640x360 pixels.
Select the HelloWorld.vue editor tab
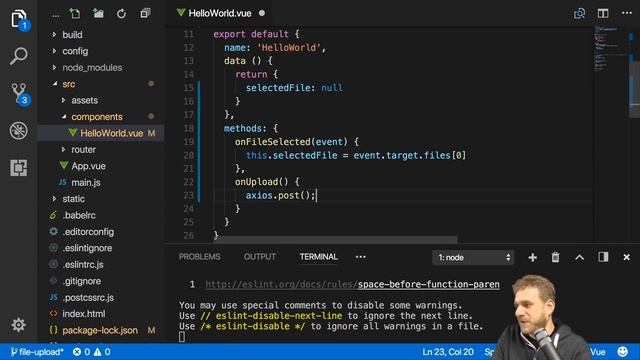tap(220, 13)
